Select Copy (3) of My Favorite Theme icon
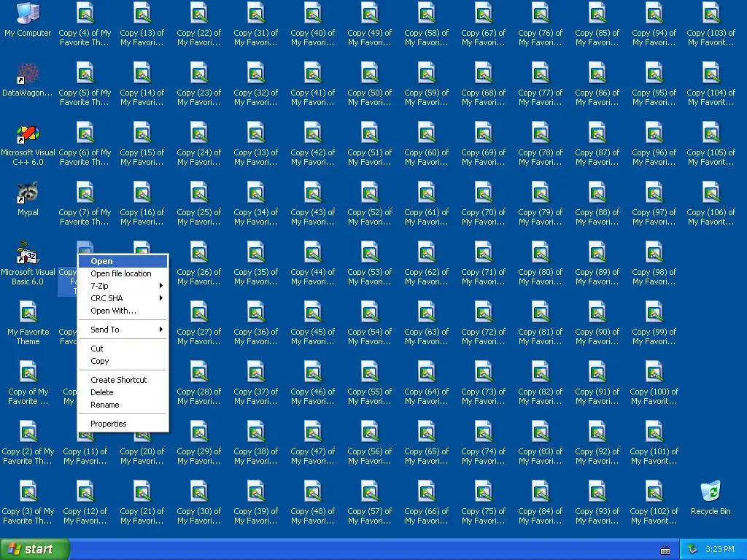Screen dimensions: 747x560 coord(28,492)
